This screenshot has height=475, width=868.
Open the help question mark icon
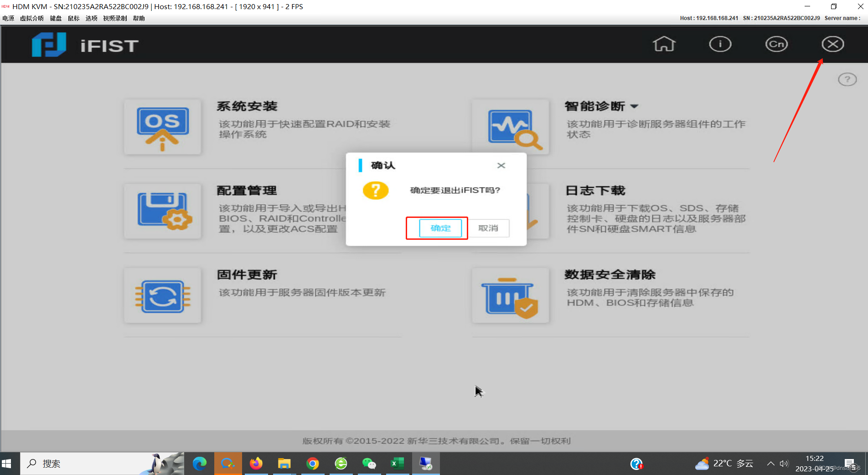[x=847, y=79]
